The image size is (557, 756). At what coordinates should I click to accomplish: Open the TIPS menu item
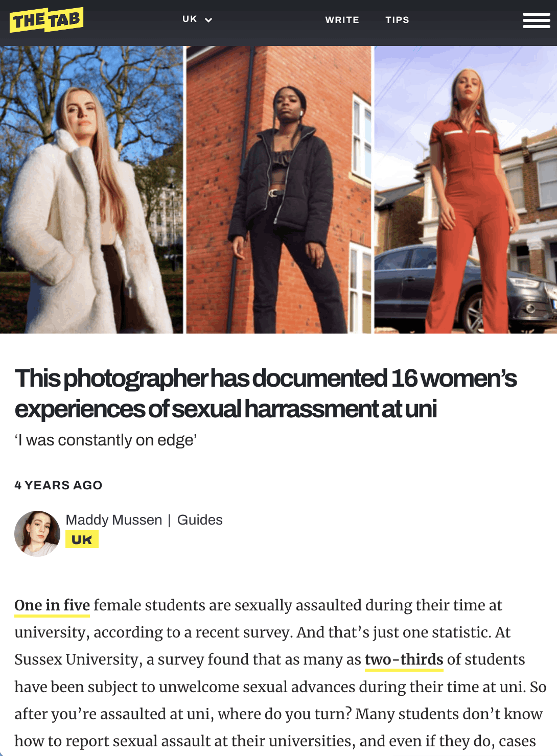[397, 20]
